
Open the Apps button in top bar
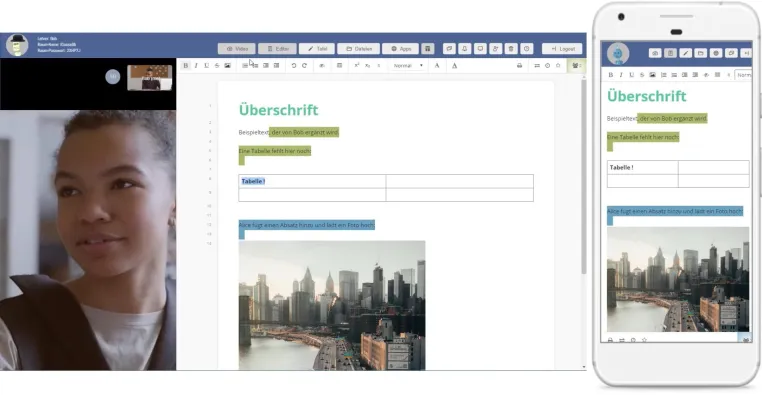coord(400,49)
